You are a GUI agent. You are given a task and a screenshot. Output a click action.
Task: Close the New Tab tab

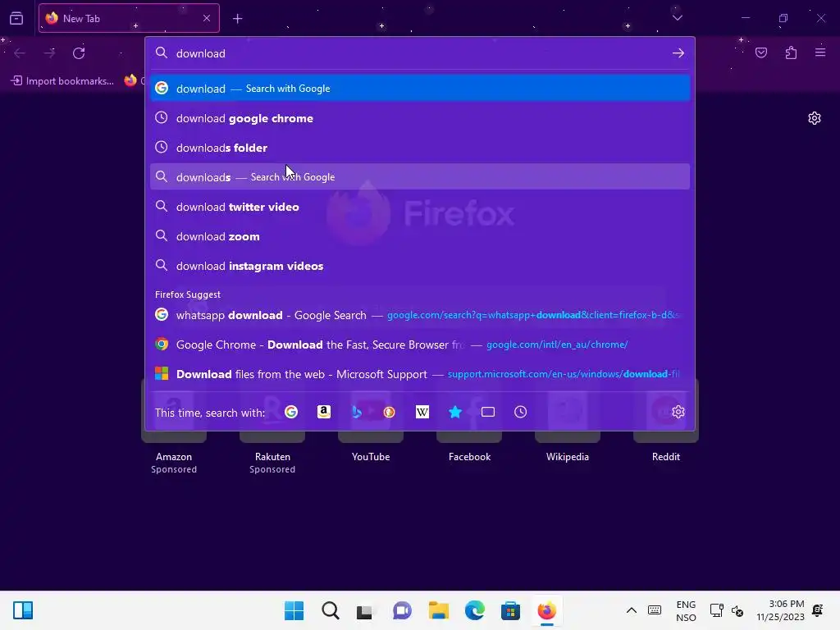click(x=207, y=18)
